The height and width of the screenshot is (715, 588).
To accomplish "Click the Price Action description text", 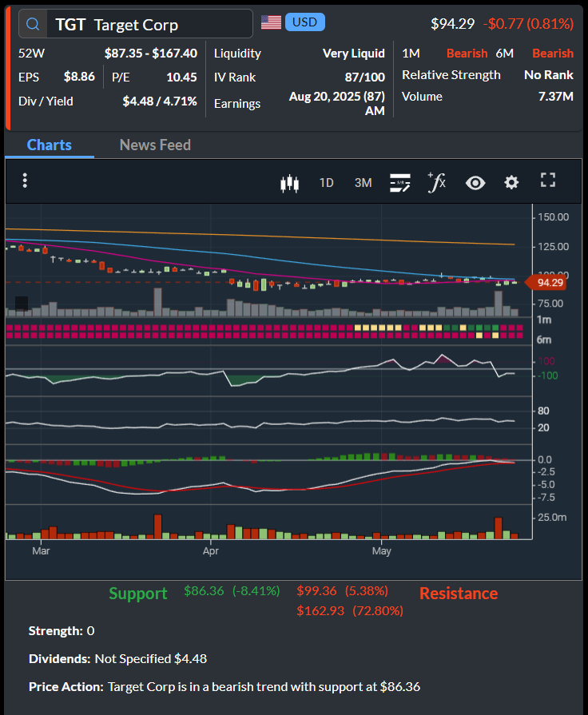I will coord(264,687).
